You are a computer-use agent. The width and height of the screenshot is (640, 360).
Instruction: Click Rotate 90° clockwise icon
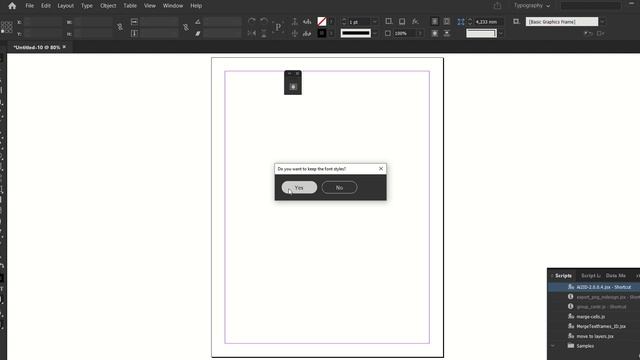pyautogui.click(x=251, y=21)
